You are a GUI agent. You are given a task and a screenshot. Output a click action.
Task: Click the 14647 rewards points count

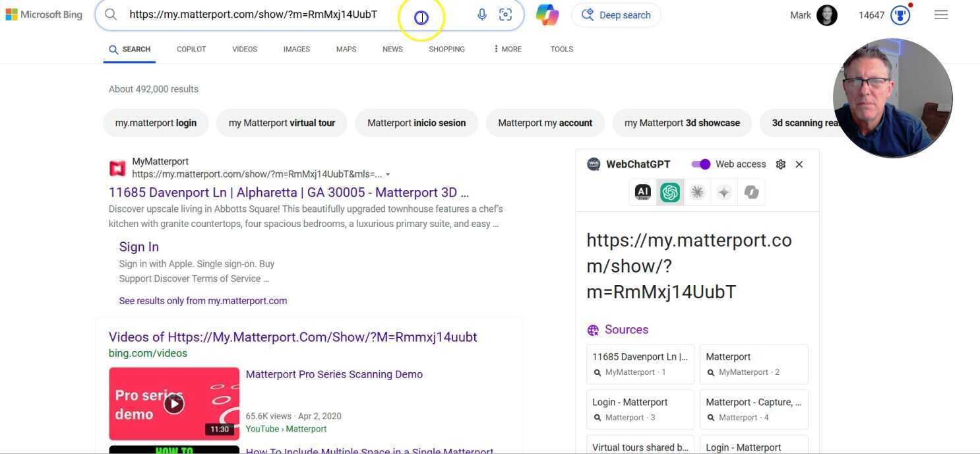[x=871, y=15]
